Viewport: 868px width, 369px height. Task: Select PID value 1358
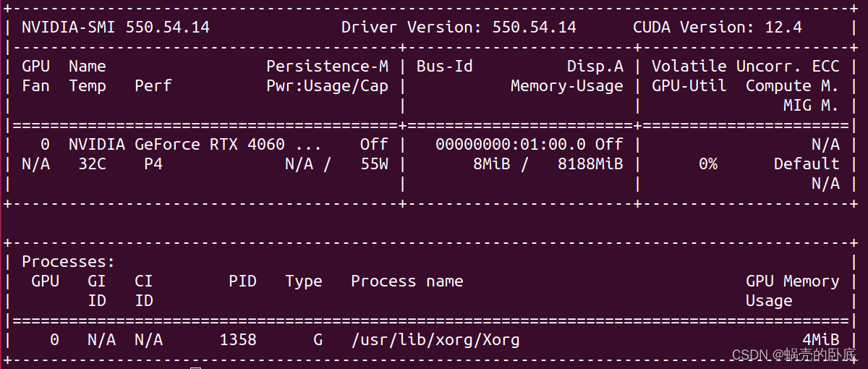coord(238,340)
